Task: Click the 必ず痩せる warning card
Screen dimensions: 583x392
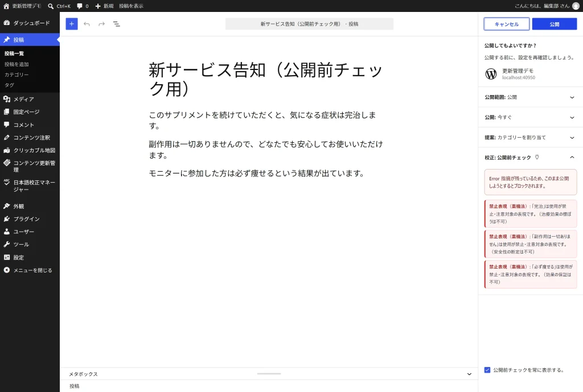Action: click(531, 274)
